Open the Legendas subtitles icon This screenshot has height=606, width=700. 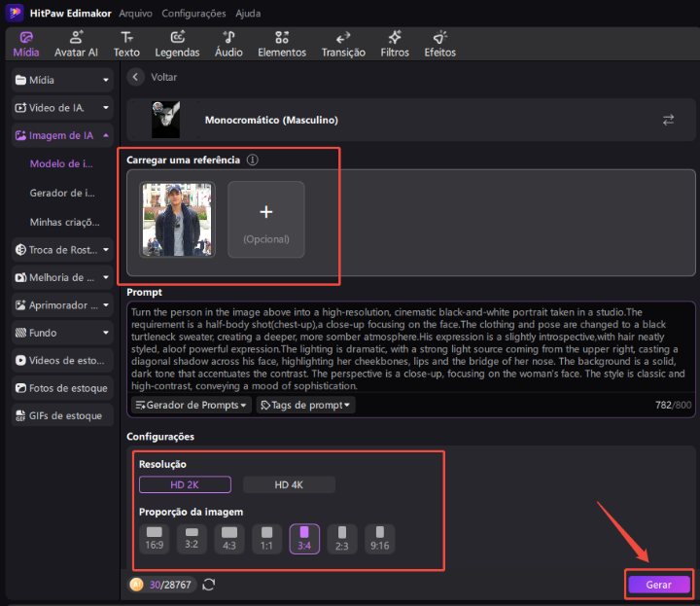pyautogui.click(x=177, y=38)
